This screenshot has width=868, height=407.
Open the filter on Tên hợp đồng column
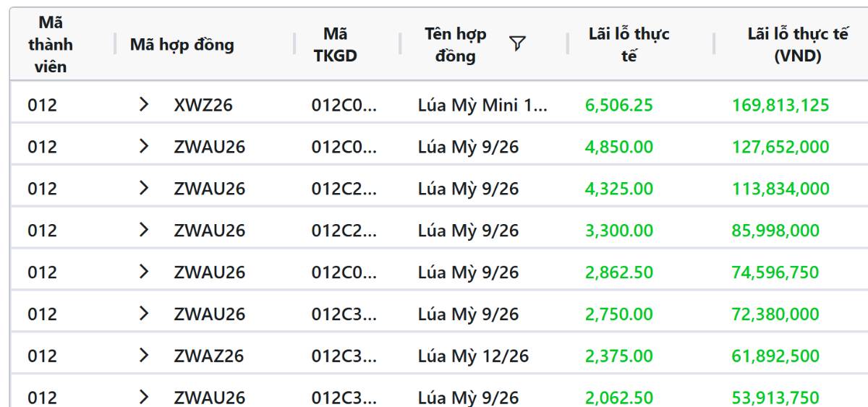(x=517, y=45)
